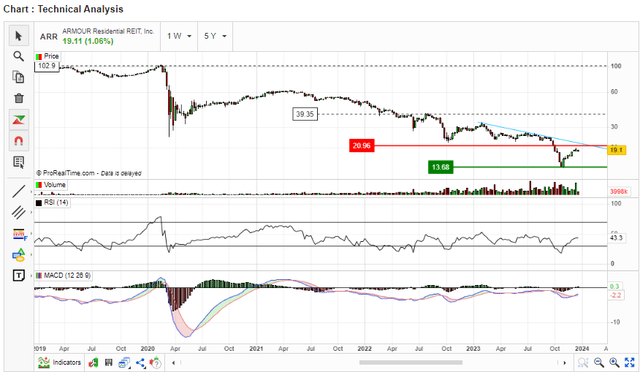
Task: Open the help question mark icon
Action: [156, 362]
